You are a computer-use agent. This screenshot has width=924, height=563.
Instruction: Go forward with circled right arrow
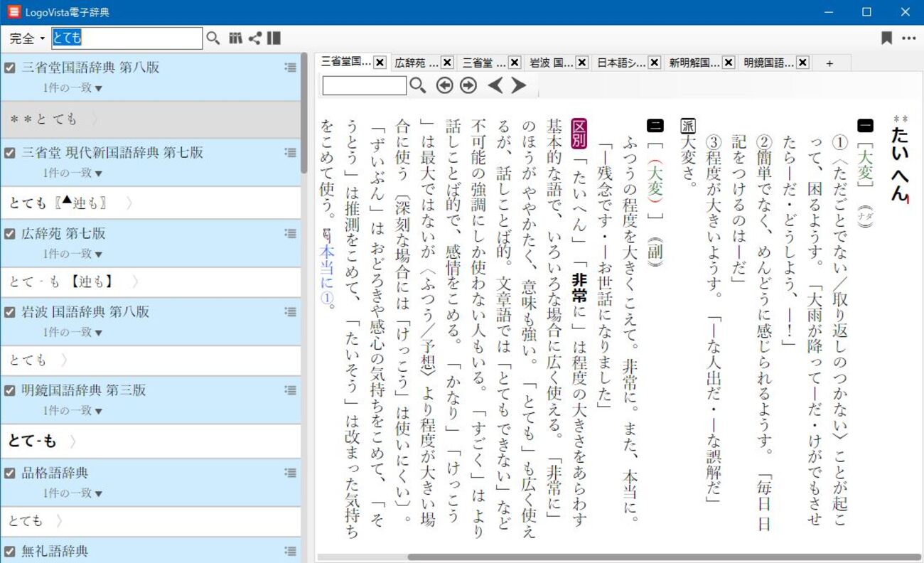pyautogui.click(x=468, y=85)
